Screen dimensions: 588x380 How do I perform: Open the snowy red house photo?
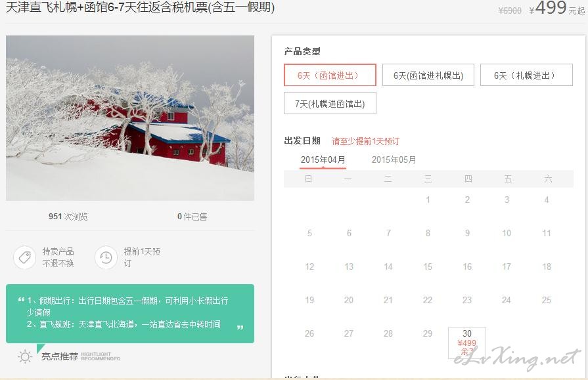(130, 118)
